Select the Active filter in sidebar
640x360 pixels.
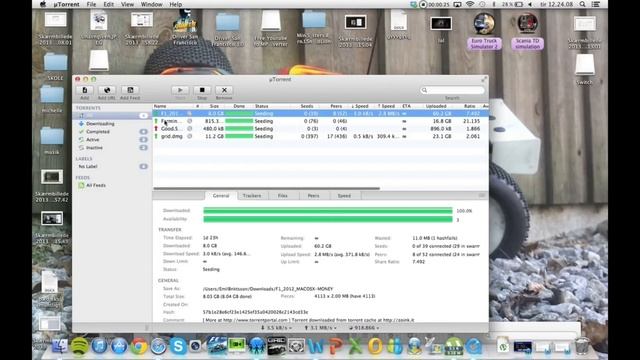tap(93, 140)
